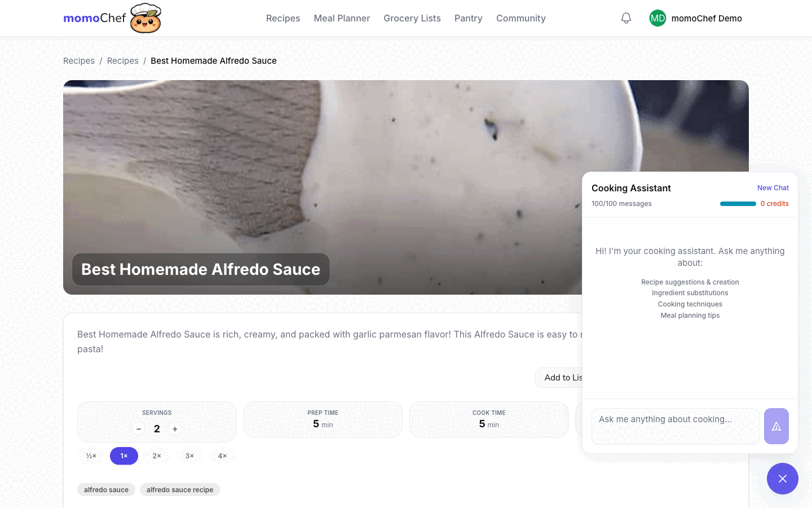Click the servings count value 2
The width and height of the screenshot is (812, 508).
click(x=157, y=429)
